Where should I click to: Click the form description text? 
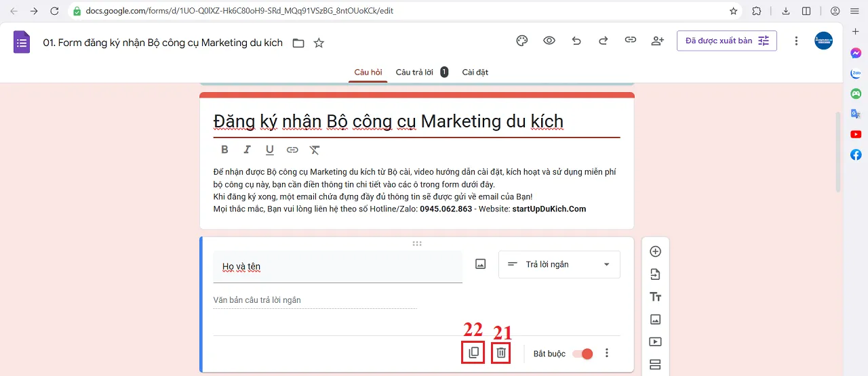pyautogui.click(x=416, y=190)
